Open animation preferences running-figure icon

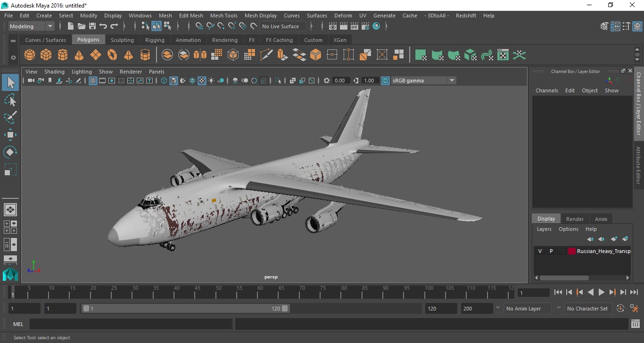point(635,309)
